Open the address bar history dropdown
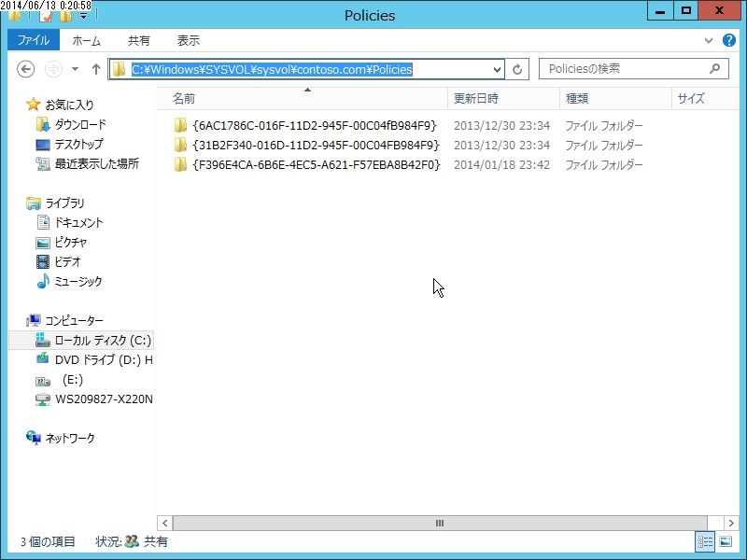The image size is (747, 560). pos(497,69)
